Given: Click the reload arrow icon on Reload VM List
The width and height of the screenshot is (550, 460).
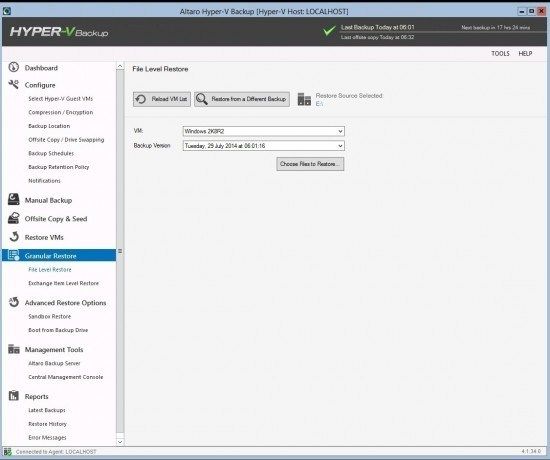Looking at the screenshot, I should click(141, 99).
